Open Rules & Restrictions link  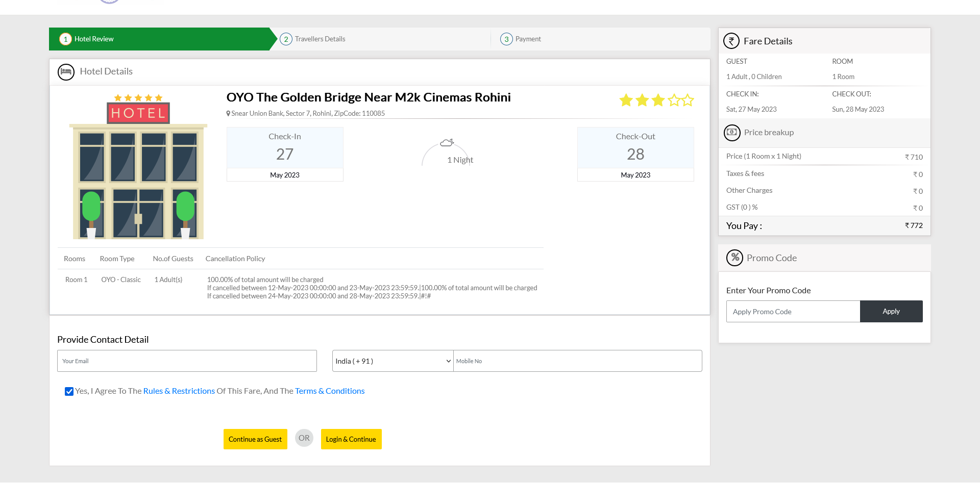tap(179, 391)
